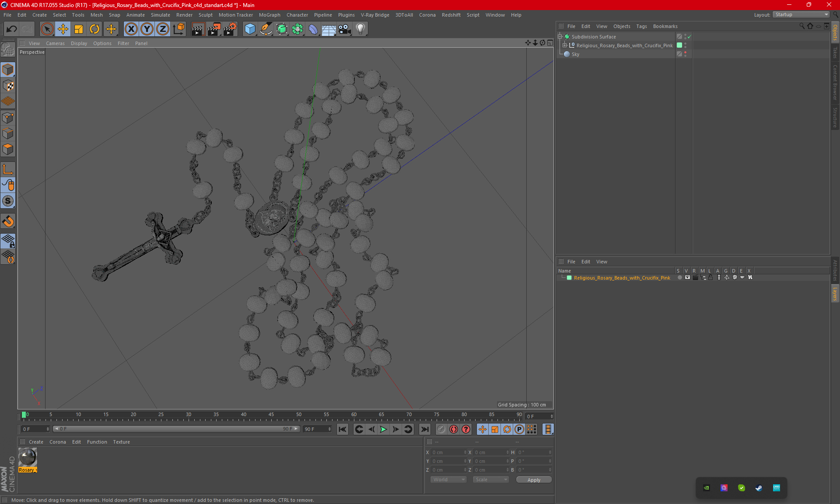This screenshot has height=504, width=840.
Task: Open viewport Display menu
Action: point(79,43)
